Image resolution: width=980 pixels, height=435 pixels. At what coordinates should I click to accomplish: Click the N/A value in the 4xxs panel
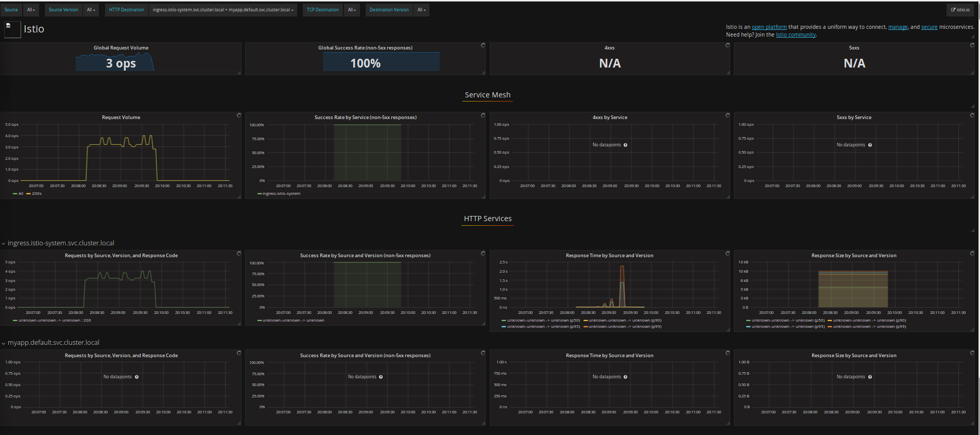[610, 63]
